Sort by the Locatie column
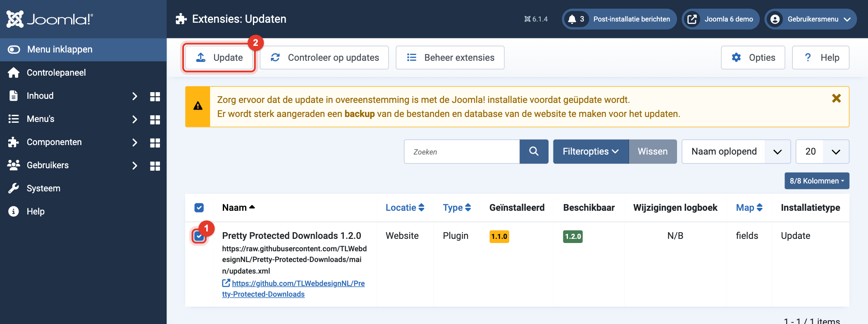Viewport: 868px width, 324px height. pos(405,207)
